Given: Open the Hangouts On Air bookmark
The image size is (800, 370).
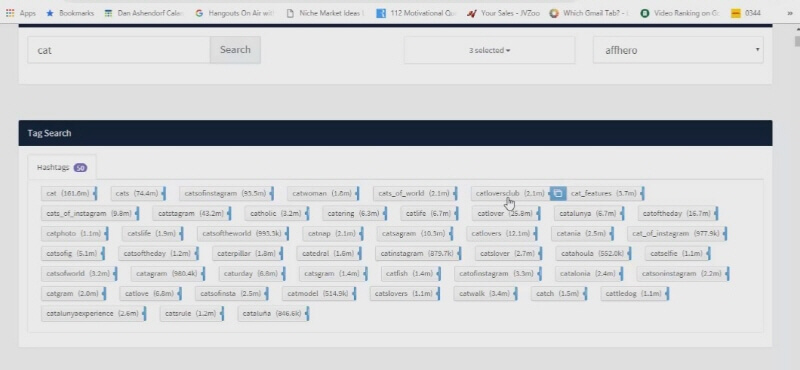Looking at the screenshot, I should point(235,13).
